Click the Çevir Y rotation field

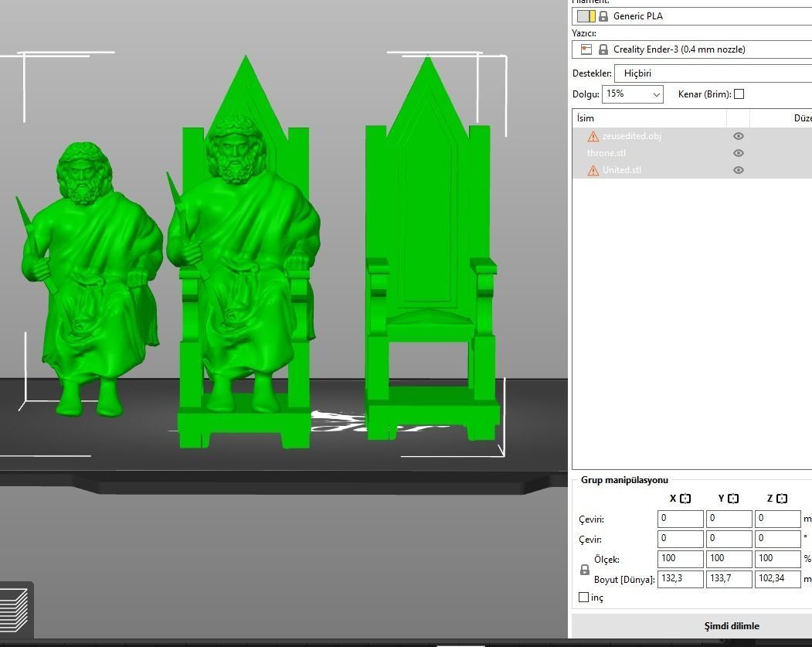(x=729, y=539)
